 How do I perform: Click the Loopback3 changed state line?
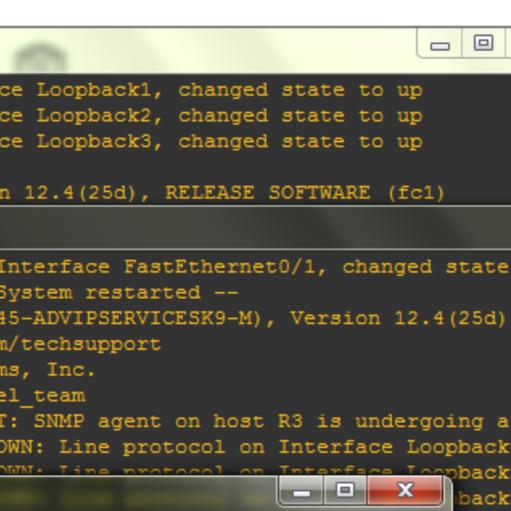click(x=211, y=142)
